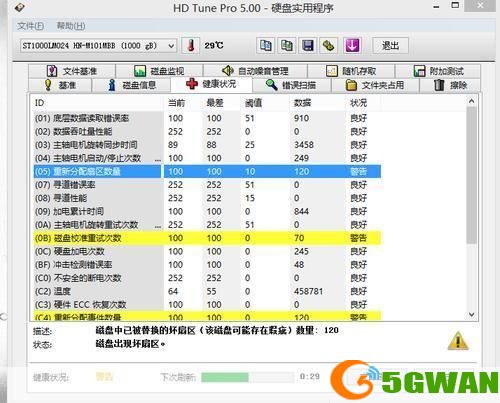Click the HD Tune title bar icon
This screenshot has width=500, height=403.
tap(20, 7)
